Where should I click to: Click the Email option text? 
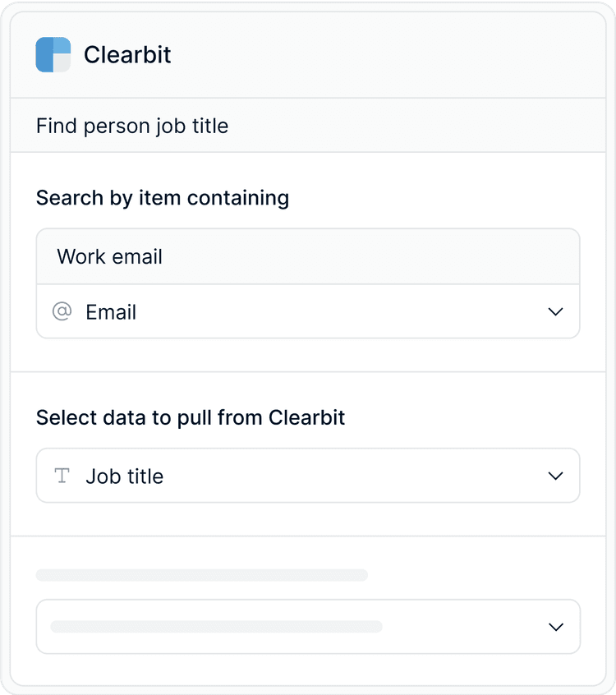(x=111, y=312)
